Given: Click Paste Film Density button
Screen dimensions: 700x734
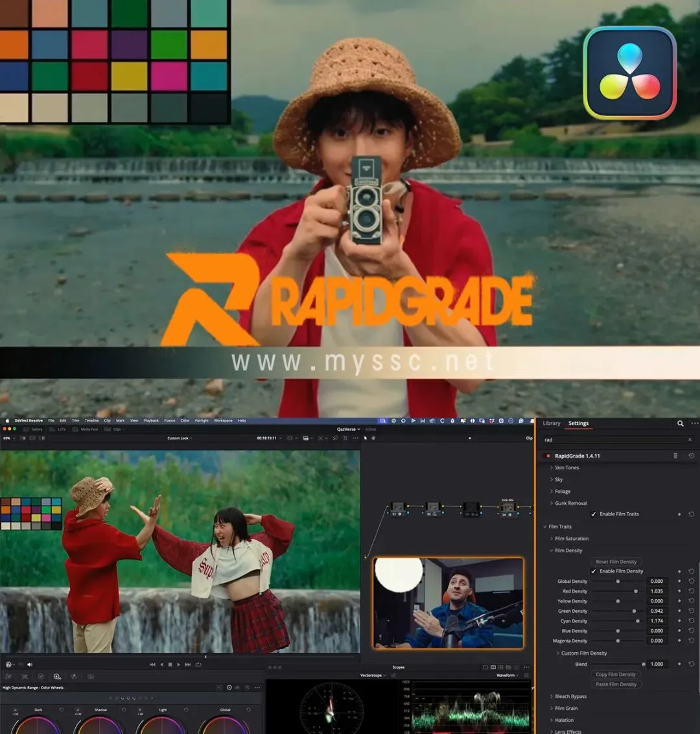Looking at the screenshot, I should (616, 684).
